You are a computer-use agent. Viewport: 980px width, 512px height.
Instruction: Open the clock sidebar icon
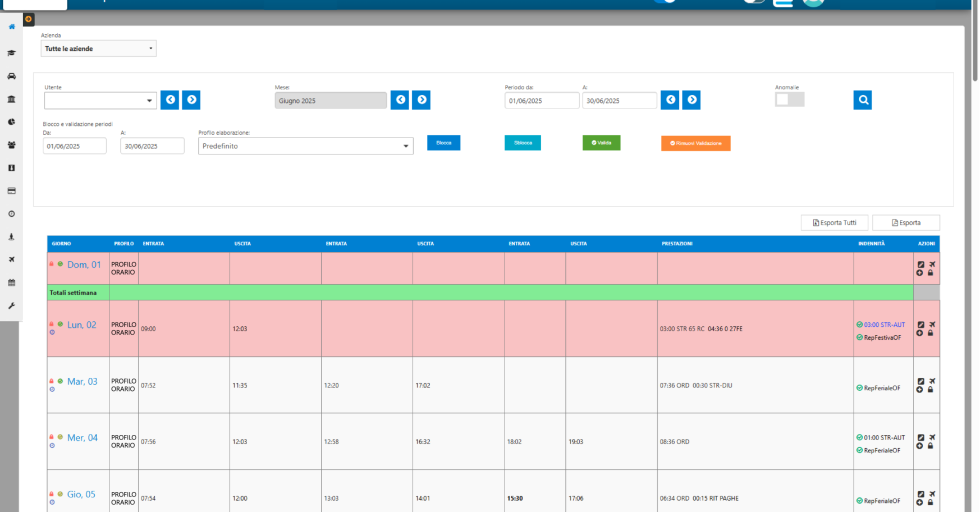click(11, 214)
